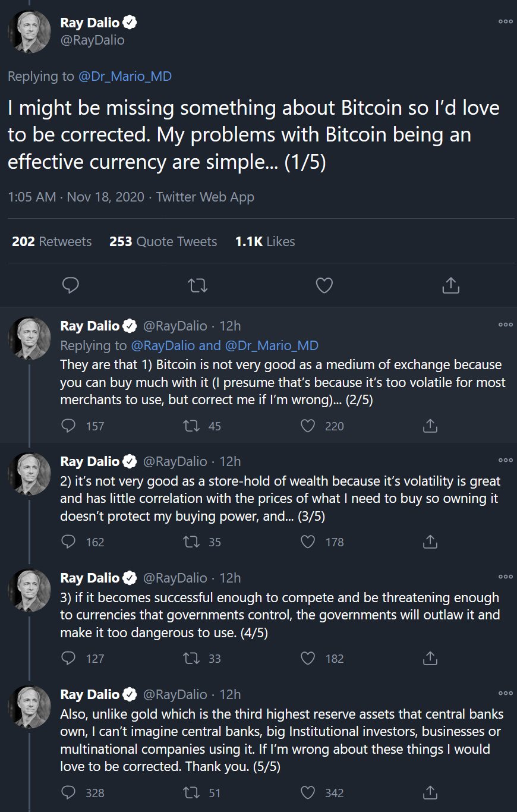Open the @Dr_Mario_MD profile link at top

[x=125, y=76]
